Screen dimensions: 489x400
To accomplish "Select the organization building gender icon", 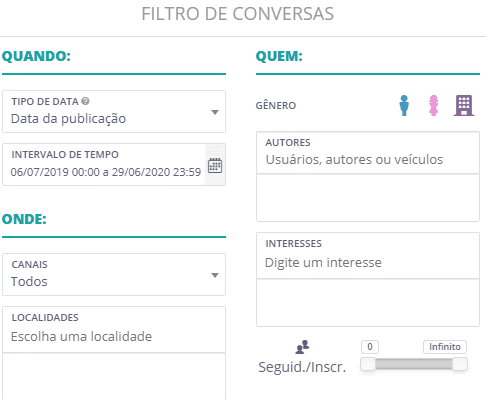I will 464,105.
